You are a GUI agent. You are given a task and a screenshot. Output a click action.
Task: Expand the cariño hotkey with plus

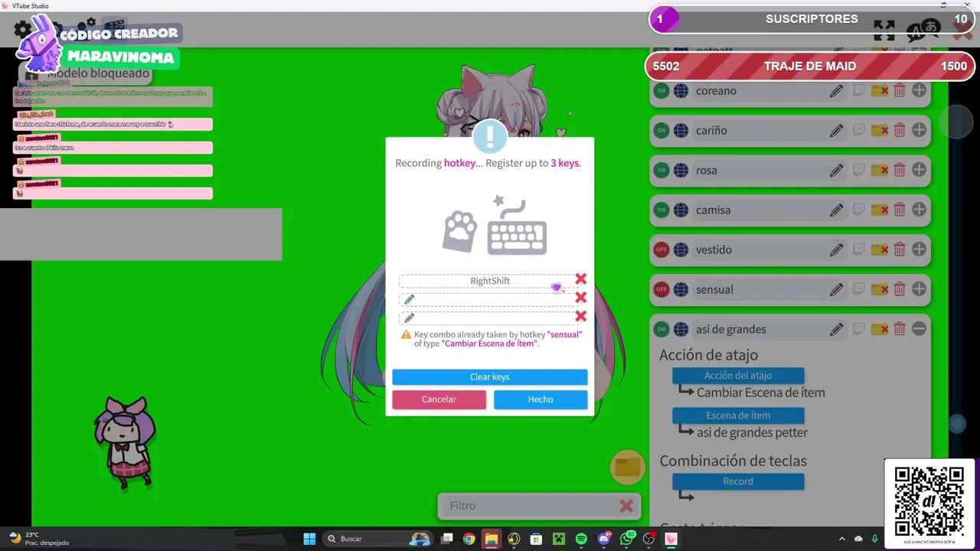(x=919, y=130)
